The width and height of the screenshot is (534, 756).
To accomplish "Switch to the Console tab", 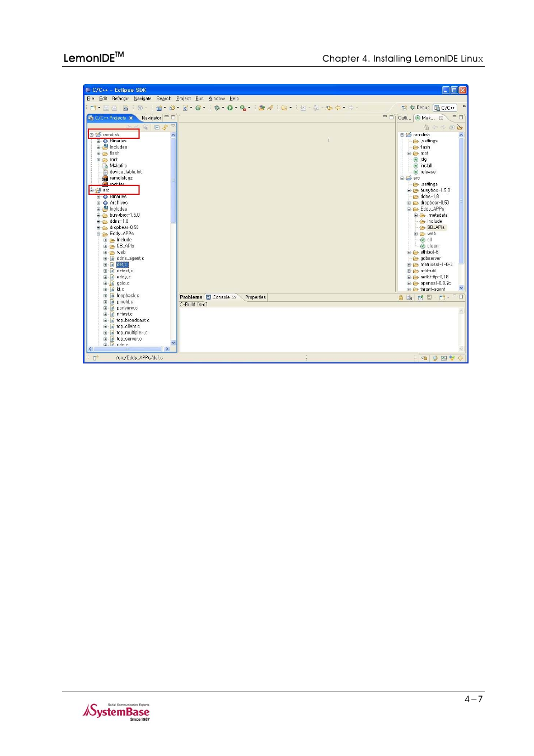I will click(220, 297).
